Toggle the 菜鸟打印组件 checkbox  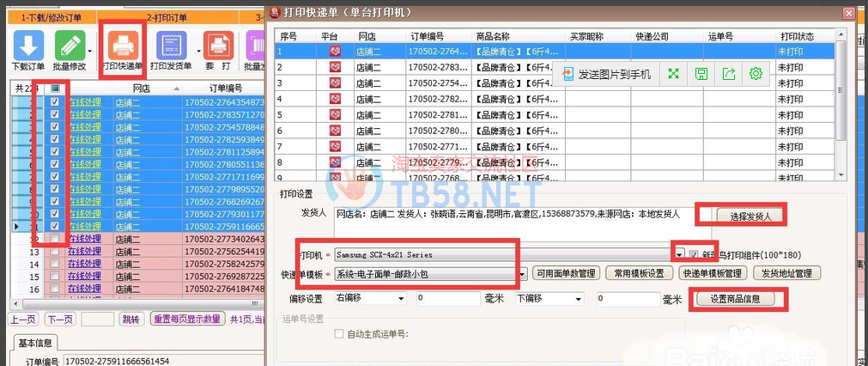click(x=694, y=255)
